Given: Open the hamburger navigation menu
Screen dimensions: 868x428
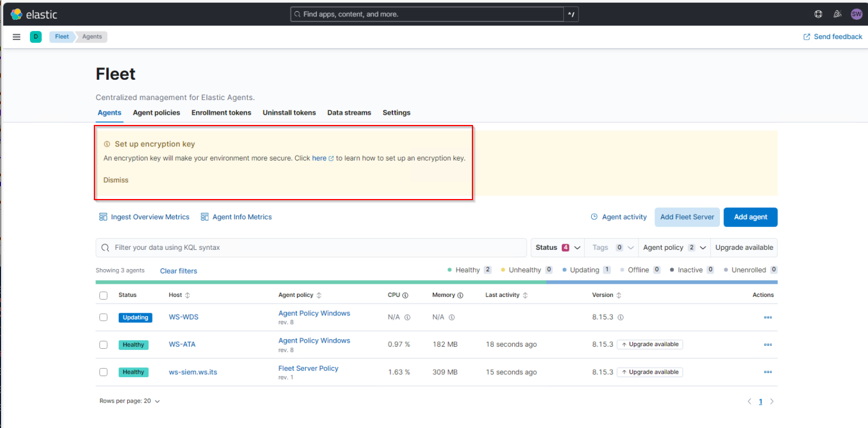Looking at the screenshot, I should click(x=17, y=37).
